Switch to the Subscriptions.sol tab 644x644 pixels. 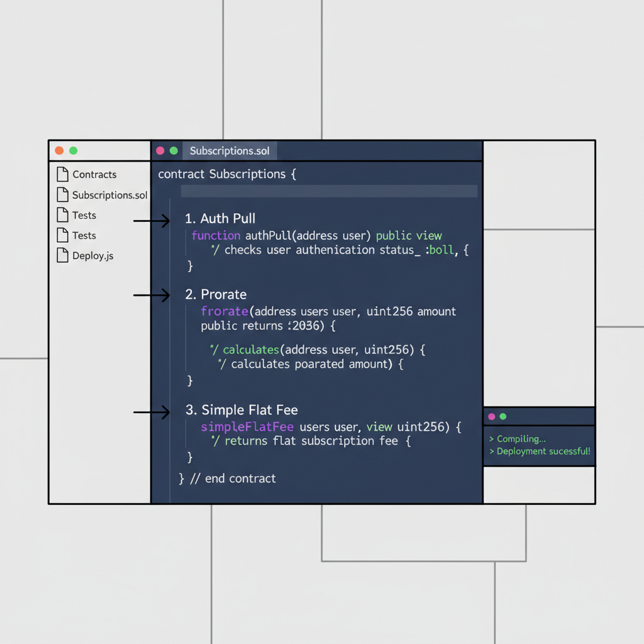coord(230,150)
